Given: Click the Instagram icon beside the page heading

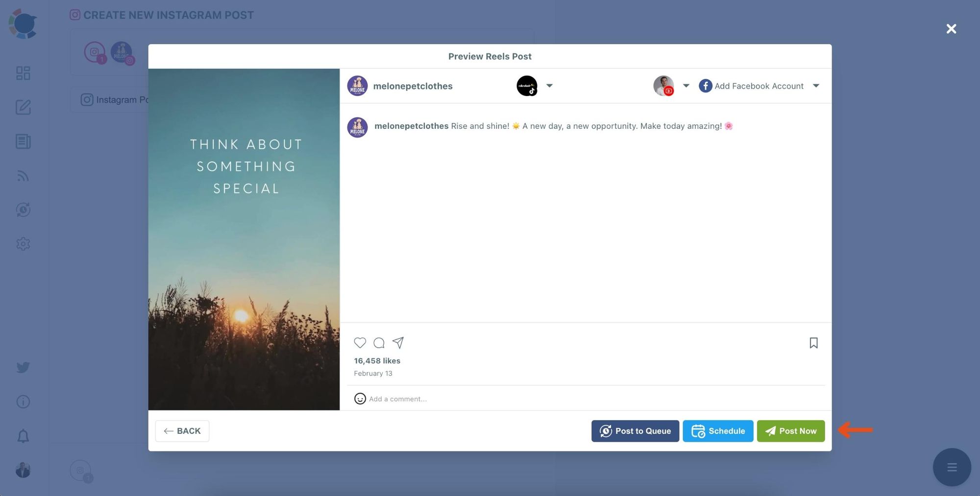Looking at the screenshot, I should [x=75, y=15].
